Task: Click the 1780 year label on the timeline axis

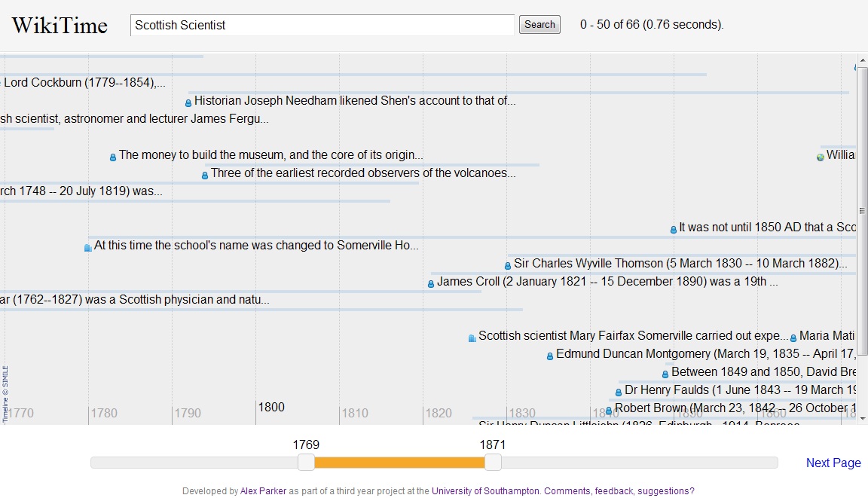Action: (x=104, y=414)
